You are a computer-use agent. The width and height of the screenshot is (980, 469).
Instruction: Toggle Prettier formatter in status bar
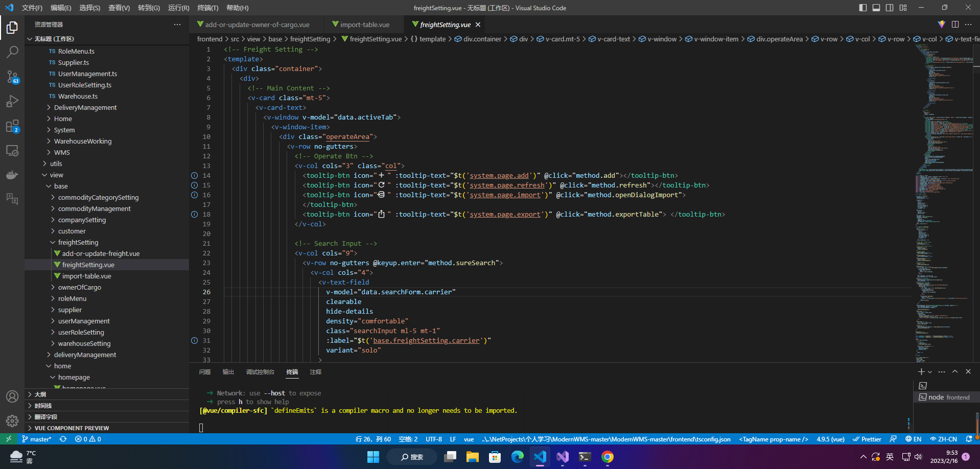click(867, 439)
